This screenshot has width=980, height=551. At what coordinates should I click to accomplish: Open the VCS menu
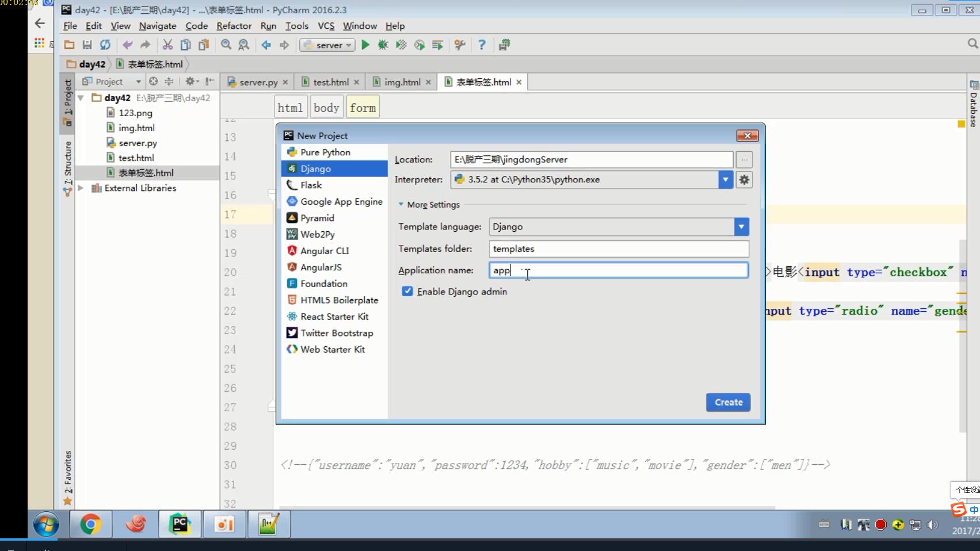pos(326,26)
